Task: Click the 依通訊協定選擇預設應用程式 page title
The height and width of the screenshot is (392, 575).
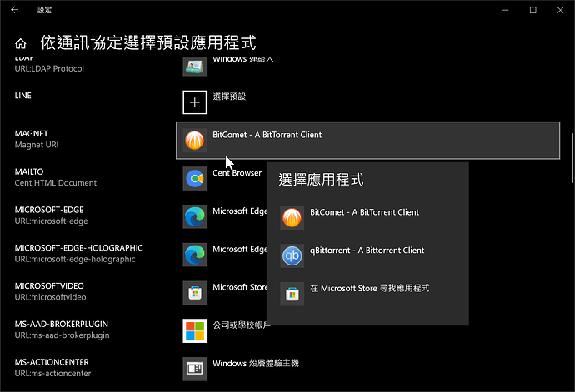Action: [148, 42]
